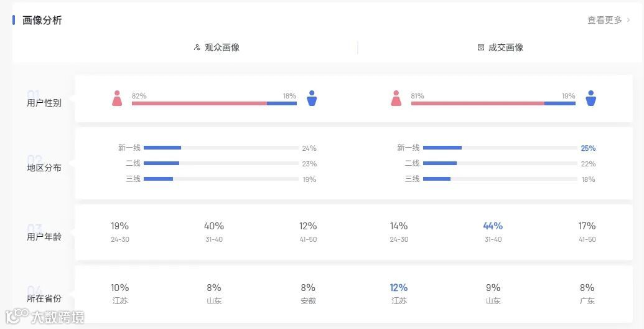
Task: Select the highlighted 12% 江苏 province value
Action: pyautogui.click(x=399, y=288)
